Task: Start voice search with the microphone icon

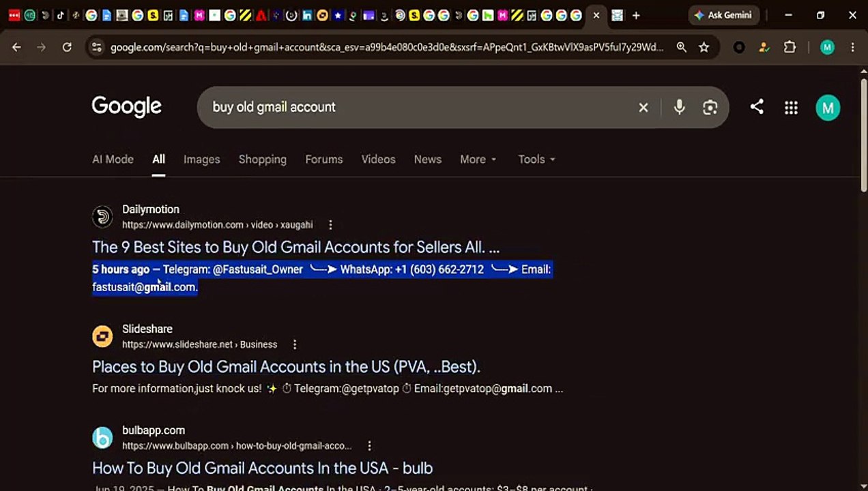Action: coord(679,107)
